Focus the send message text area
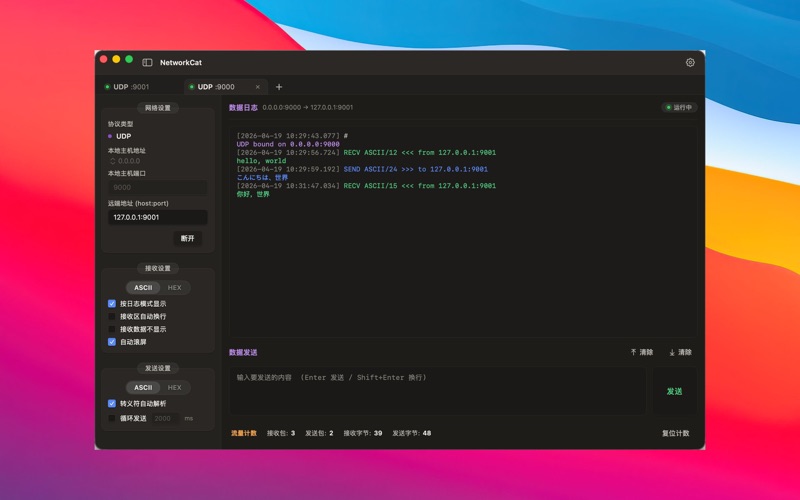The image size is (800, 500). pyautogui.click(x=438, y=391)
